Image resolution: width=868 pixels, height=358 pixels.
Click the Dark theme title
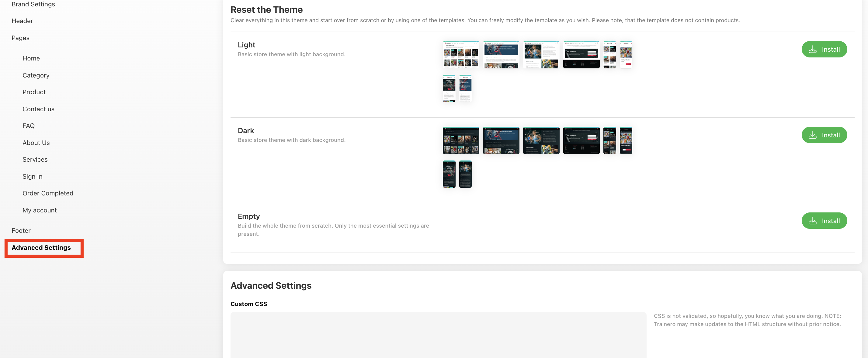pos(246,130)
